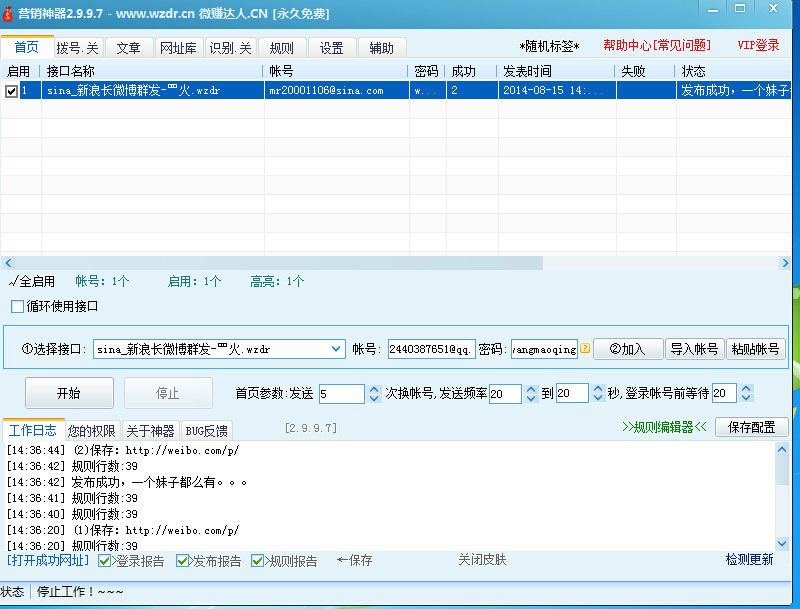This screenshot has height=609, width=800.
Task: Click the log panel's scroll up arrow
Action: coord(781,449)
